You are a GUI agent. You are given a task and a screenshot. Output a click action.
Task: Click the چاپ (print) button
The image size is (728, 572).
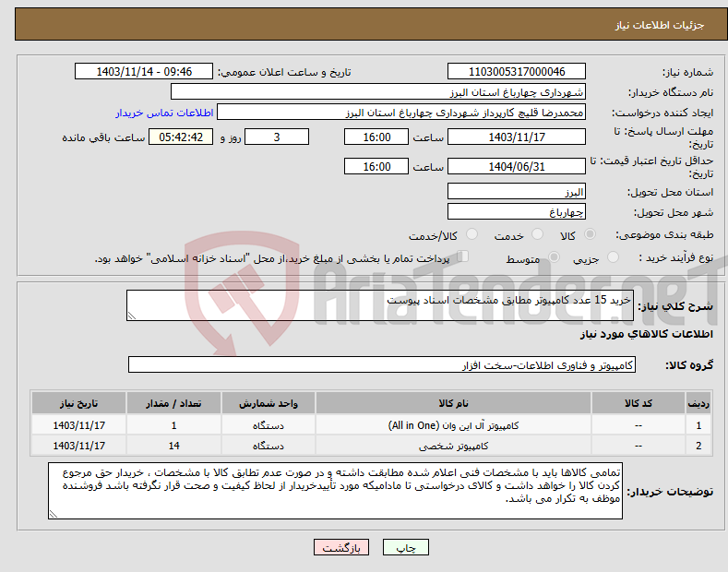[405, 547]
